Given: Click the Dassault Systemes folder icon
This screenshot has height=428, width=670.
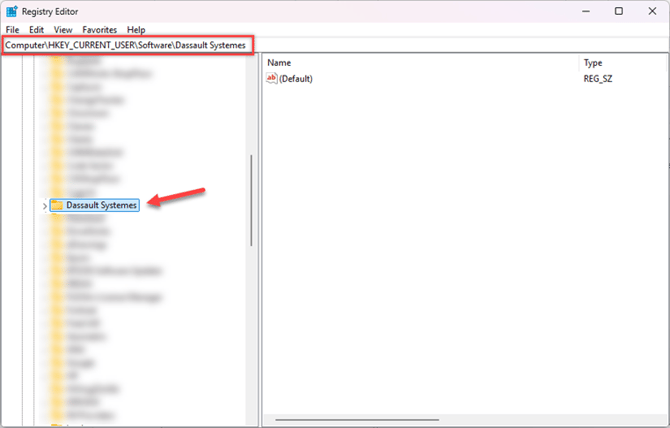Looking at the screenshot, I should coord(57,205).
